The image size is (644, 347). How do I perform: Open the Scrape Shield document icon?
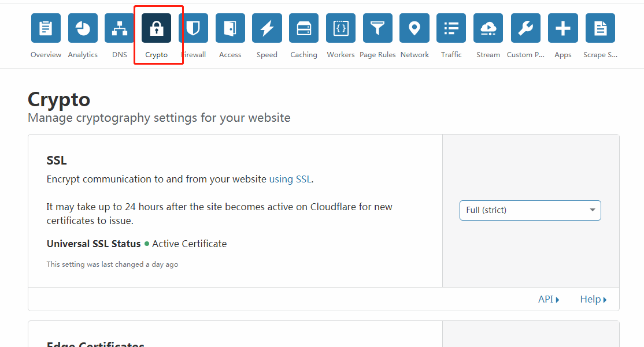point(600,28)
